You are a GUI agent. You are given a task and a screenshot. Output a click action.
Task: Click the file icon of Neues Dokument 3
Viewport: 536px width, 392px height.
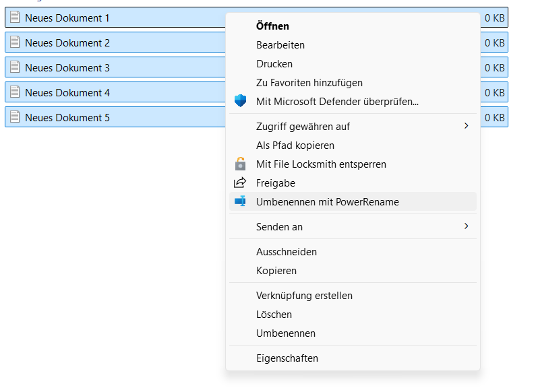pyautogui.click(x=15, y=67)
